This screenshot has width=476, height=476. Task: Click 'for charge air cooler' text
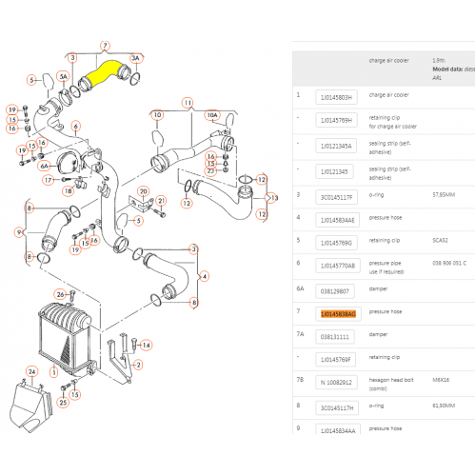pos(393,127)
